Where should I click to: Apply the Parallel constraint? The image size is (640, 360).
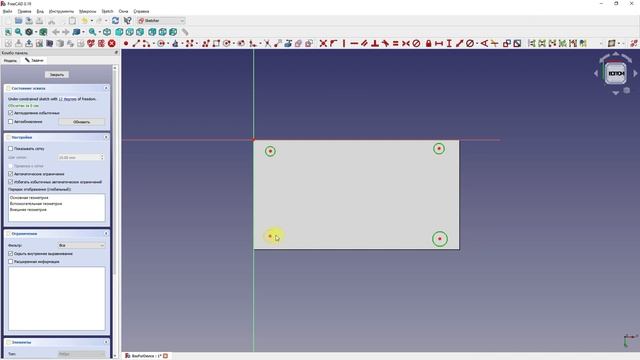tap(364, 43)
